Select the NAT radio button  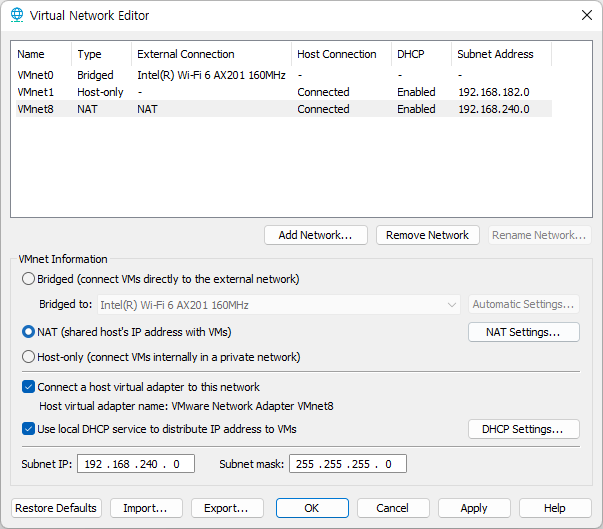(28, 332)
